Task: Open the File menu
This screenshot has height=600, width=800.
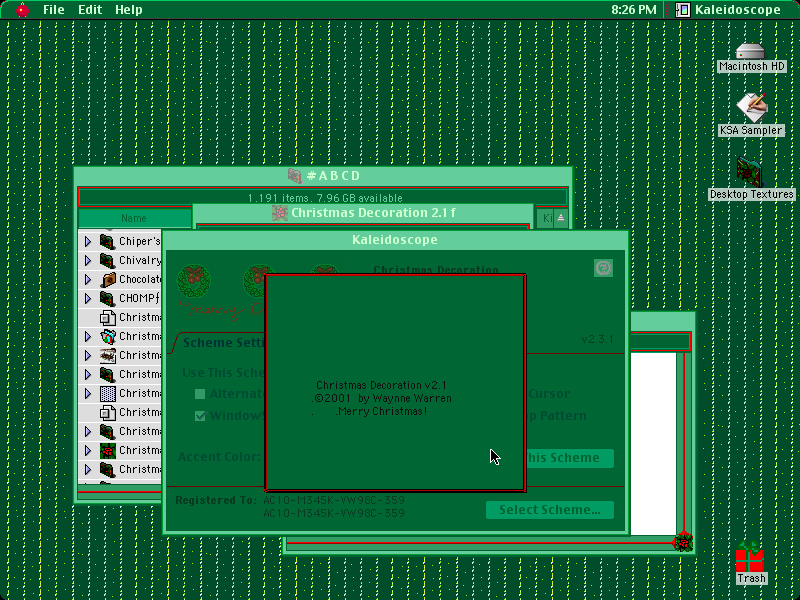Action: (54, 10)
